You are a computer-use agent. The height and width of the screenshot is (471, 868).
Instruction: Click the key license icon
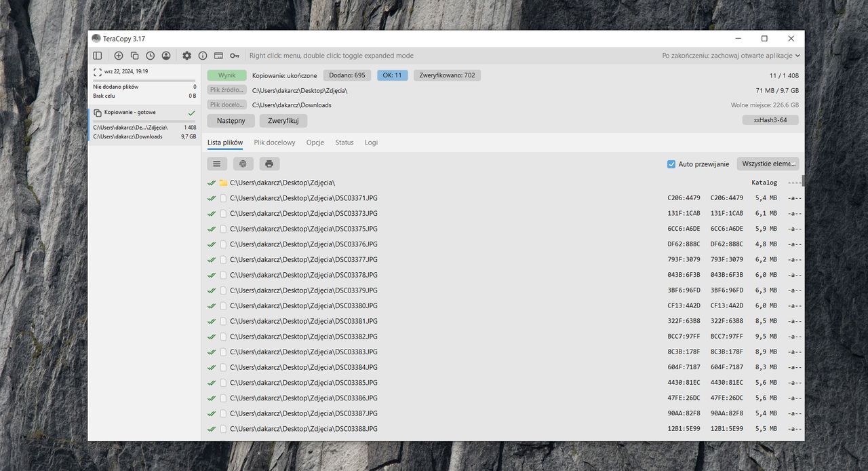click(x=235, y=56)
